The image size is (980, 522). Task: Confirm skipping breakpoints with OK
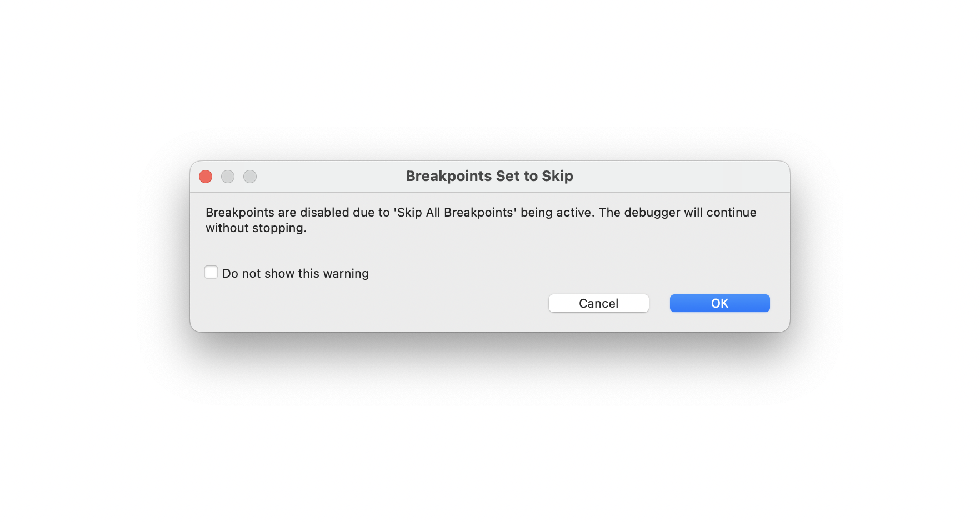click(719, 303)
